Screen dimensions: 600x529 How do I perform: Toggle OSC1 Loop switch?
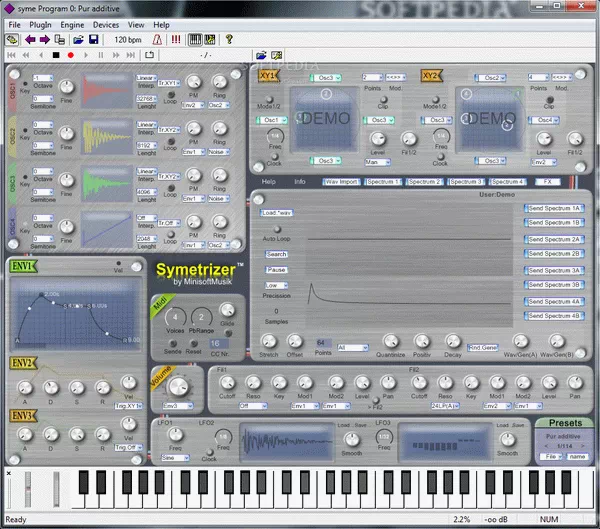coord(171,94)
